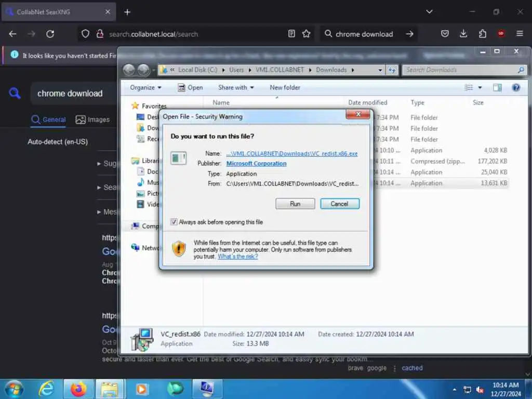Bookmark this page with the star icon
This screenshot has height=399, width=532.
pyautogui.click(x=306, y=34)
